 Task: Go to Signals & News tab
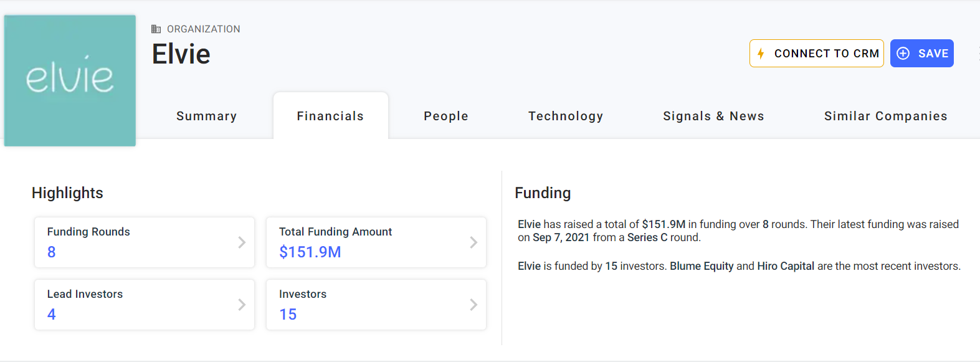(x=713, y=116)
